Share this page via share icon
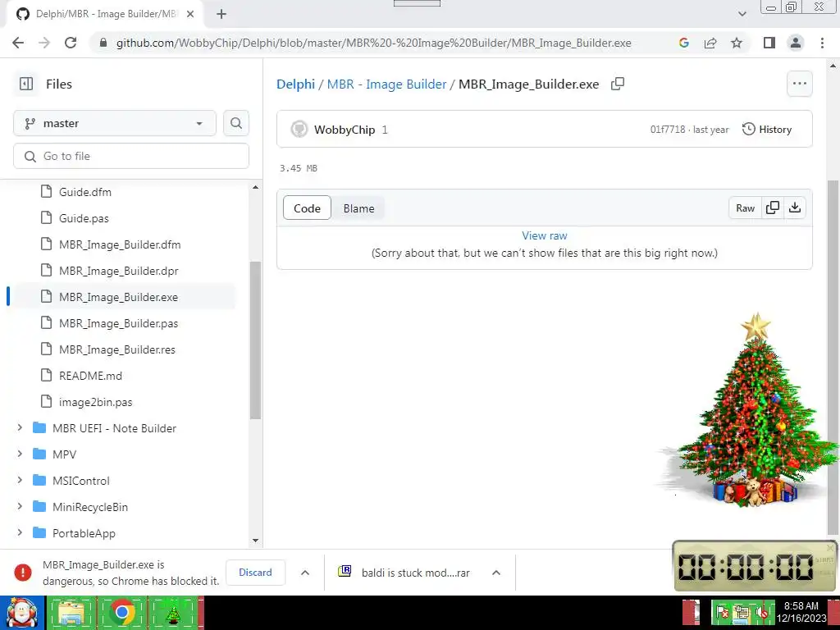 tap(710, 43)
